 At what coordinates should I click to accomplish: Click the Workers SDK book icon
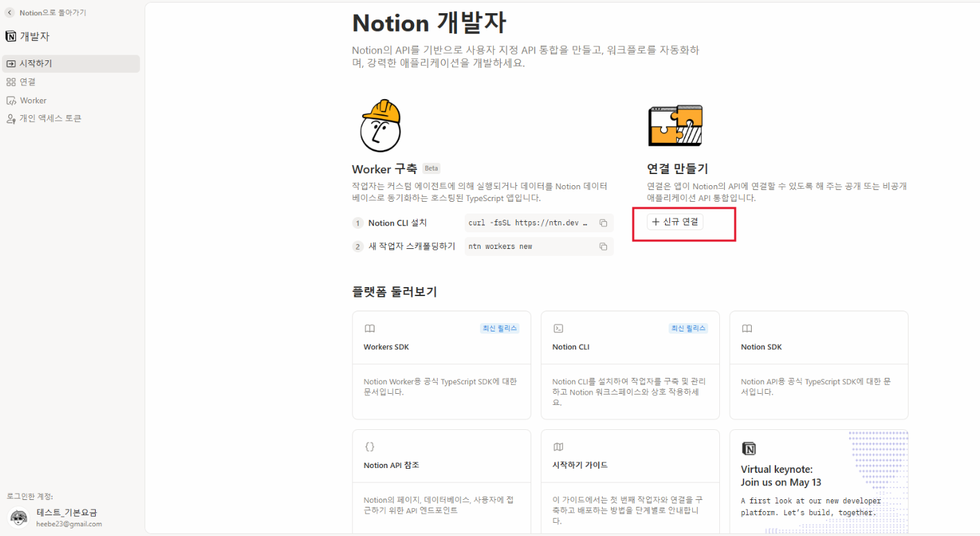pyautogui.click(x=370, y=329)
